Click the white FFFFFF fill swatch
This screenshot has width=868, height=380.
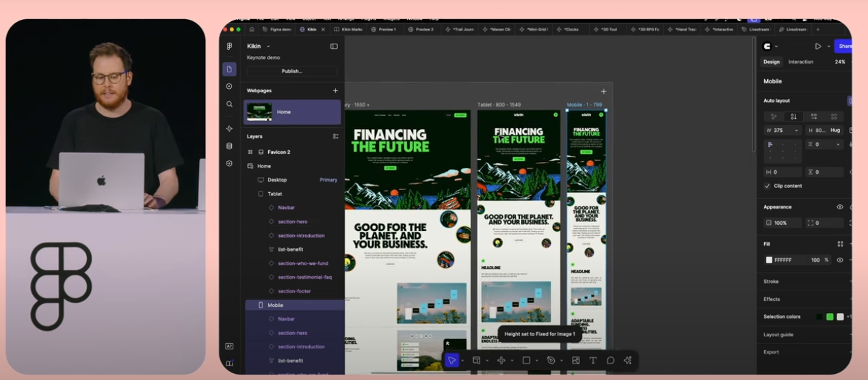click(769, 260)
